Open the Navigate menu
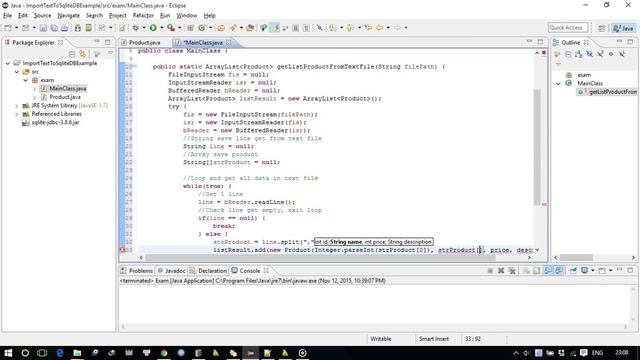Screen dimensions: 640x360 pyautogui.click(x=69, y=16)
